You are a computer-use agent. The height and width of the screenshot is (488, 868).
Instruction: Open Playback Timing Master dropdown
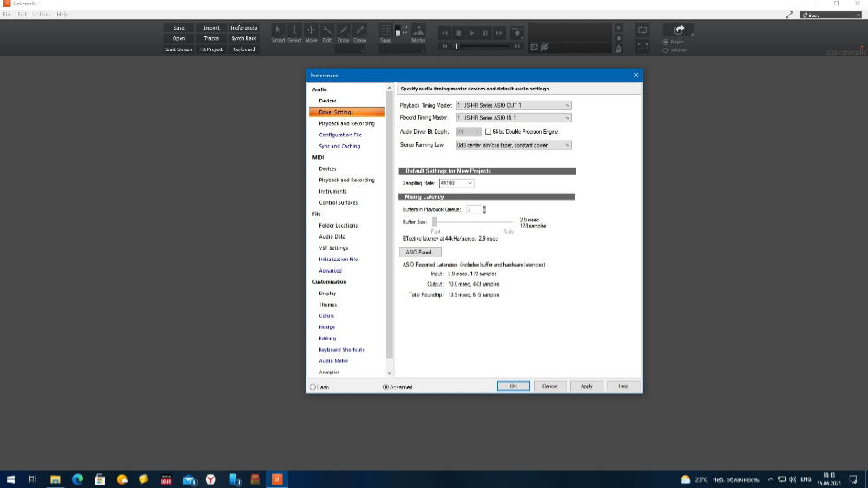click(513, 105)
